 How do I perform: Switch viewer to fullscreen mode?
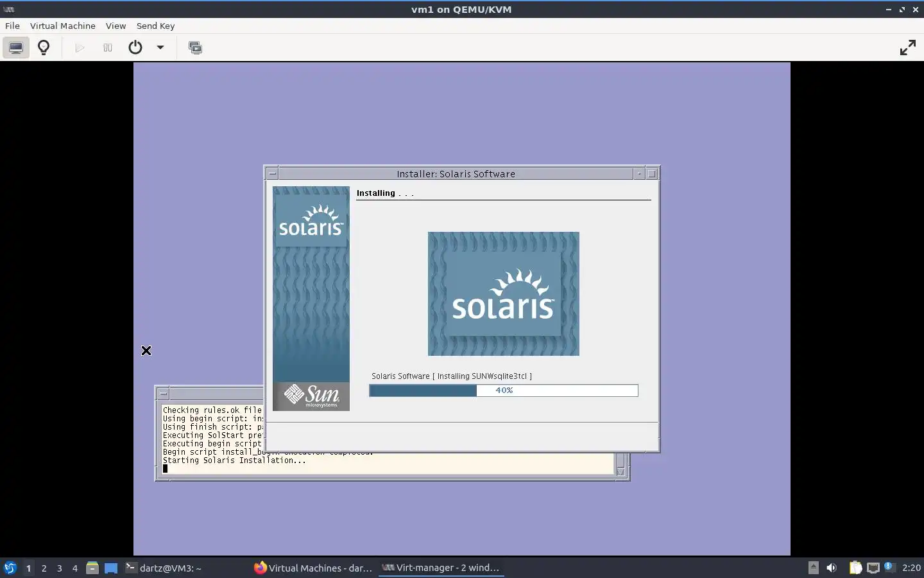907,48
